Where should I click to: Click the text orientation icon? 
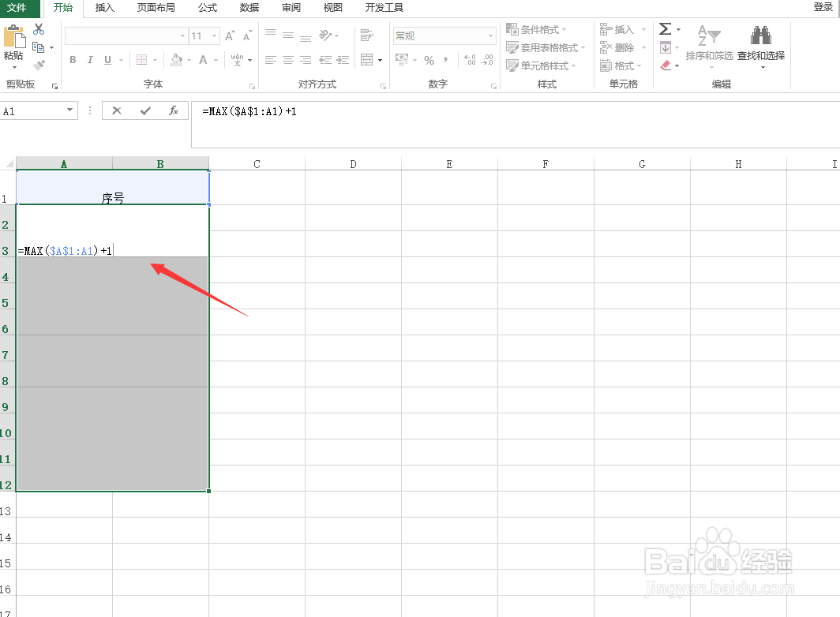[325, 36]
